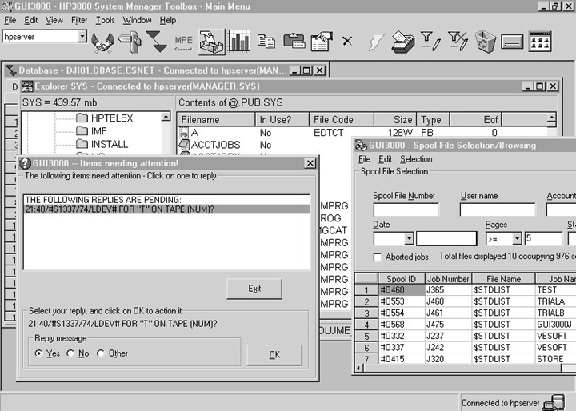
Task: Click the Spool File Number input field
Action: pos(406,210)
